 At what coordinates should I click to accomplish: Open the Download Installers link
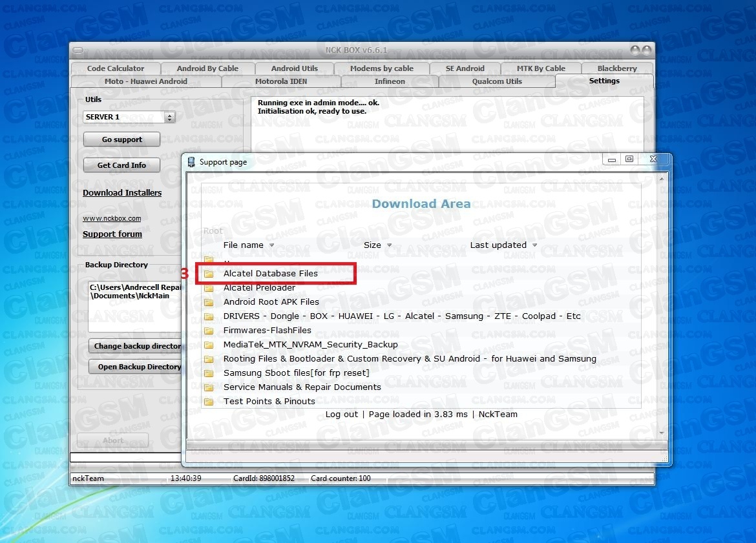click(x=122, y=192)
